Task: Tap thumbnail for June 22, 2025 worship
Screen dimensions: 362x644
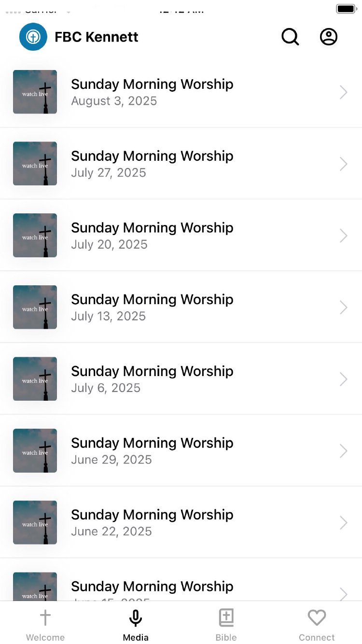Action: (35, 522)
